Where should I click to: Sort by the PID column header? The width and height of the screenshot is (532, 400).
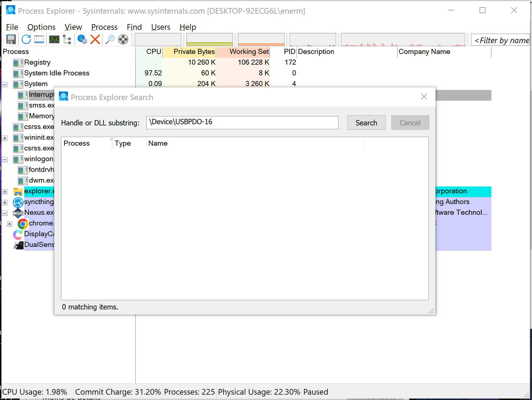pos(284,52)
